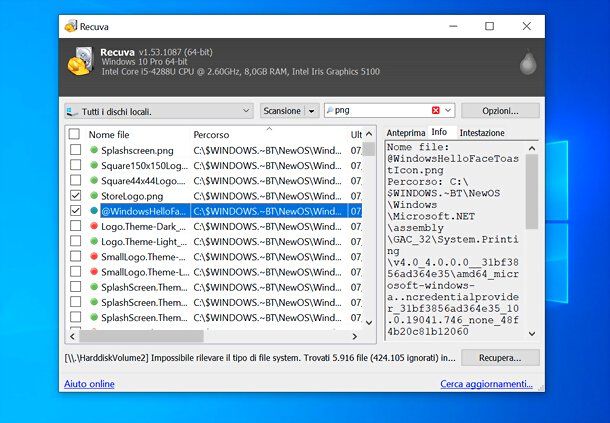Switch to the Intestazione tab
The width and height of the screenshot is (610, 423).
[482, 133]
